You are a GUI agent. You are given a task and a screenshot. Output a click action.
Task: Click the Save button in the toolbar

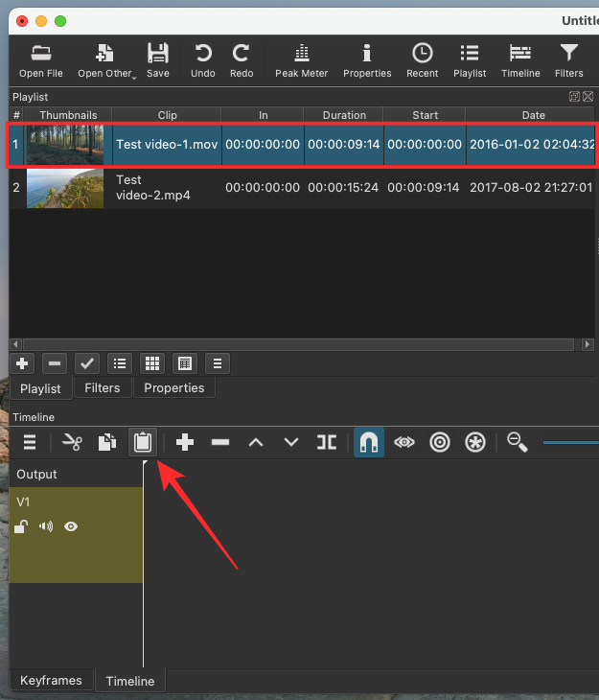pyautogui.click(x=158, y=60)
